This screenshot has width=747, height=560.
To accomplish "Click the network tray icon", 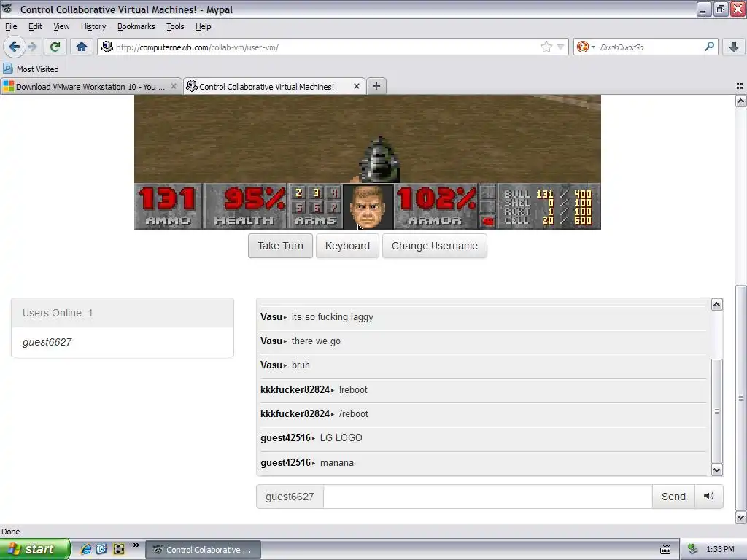I will [693, 550].
